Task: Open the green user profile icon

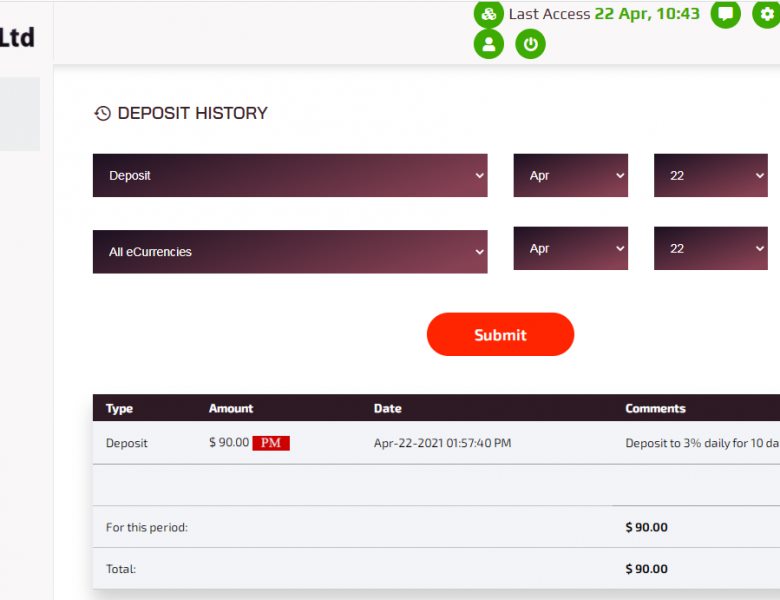Action: coord(488,44)
